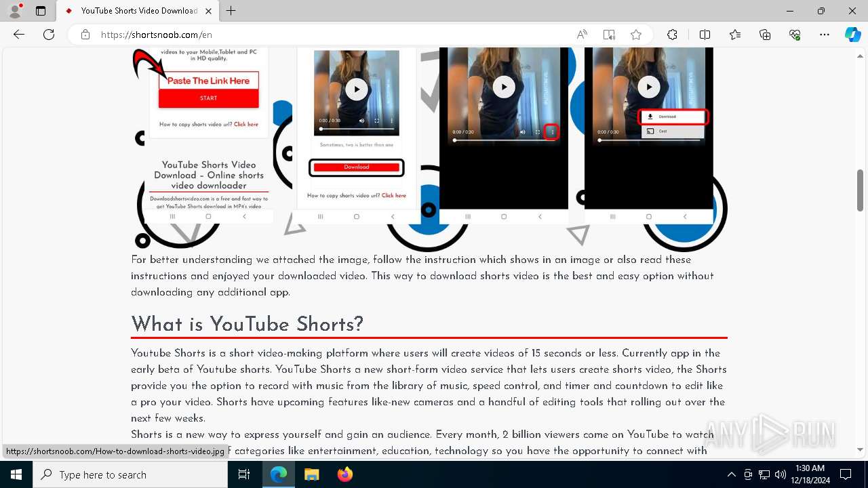
Task: Open the clock showing 1:30 AM
Action: 810,474
